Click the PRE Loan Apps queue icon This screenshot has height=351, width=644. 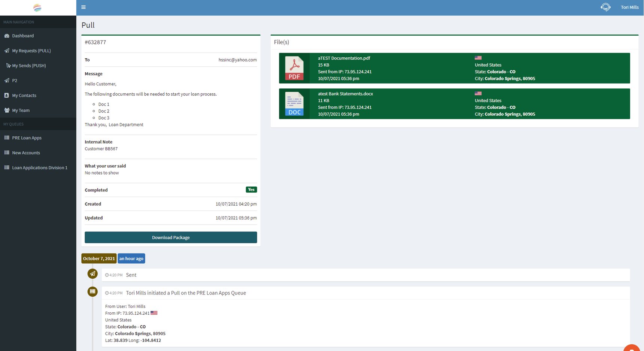click(7, 137)
